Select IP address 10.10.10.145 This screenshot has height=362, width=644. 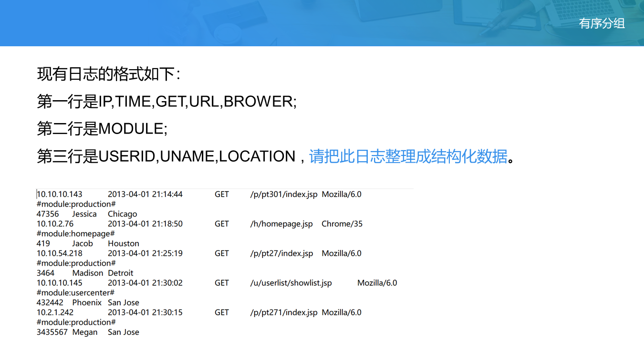[60, 283]
